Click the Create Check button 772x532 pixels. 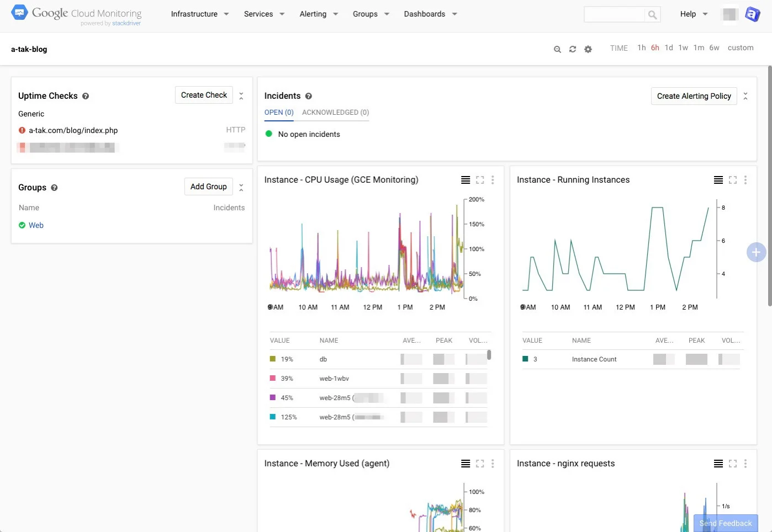[204, 95]
